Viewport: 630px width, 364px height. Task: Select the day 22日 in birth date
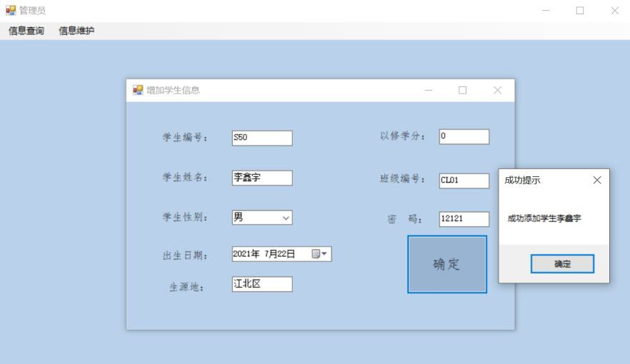[286, 253]
